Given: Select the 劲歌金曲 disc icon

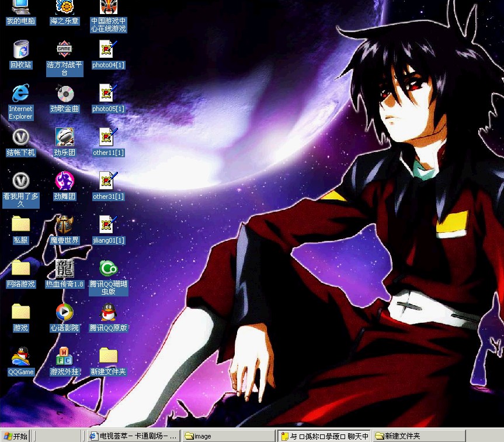Looking at the screenshot, I should pos(64,94).
